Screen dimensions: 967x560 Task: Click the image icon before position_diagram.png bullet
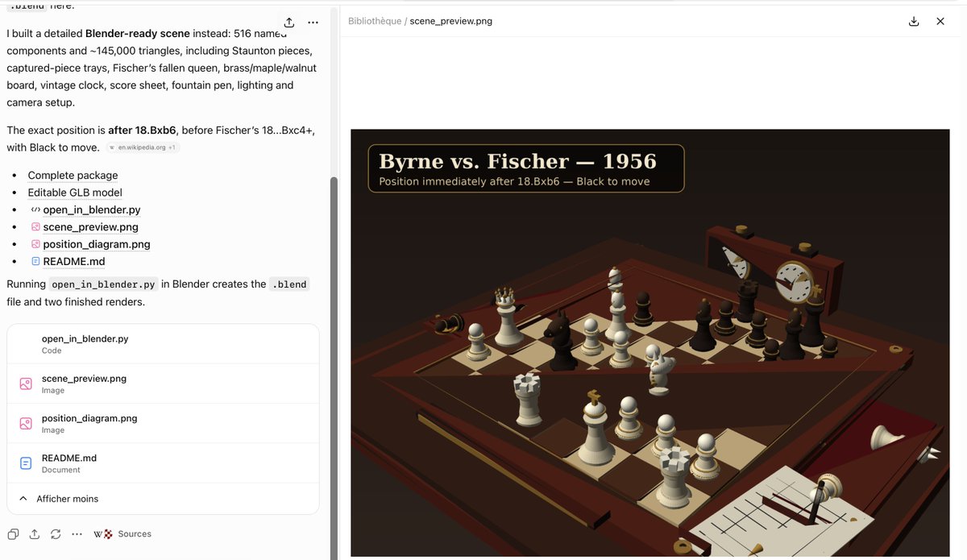pyautogui.click(x=35, y=244)
